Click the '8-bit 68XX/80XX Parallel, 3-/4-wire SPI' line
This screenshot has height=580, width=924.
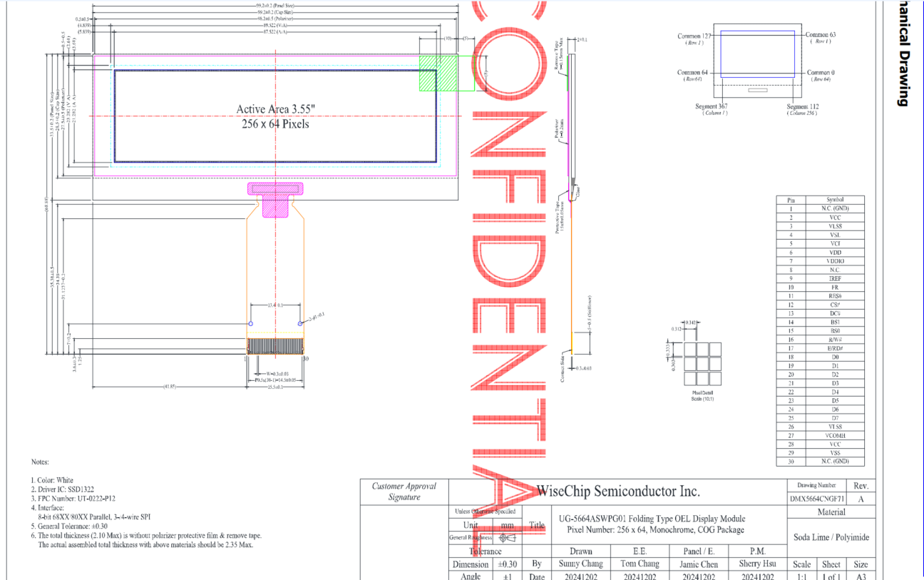[94, 517]
